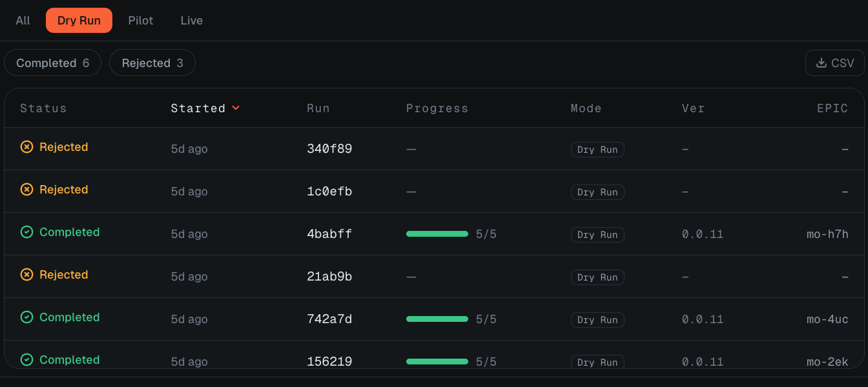Open the mo-h7h epic link

[x=827, y=234]
